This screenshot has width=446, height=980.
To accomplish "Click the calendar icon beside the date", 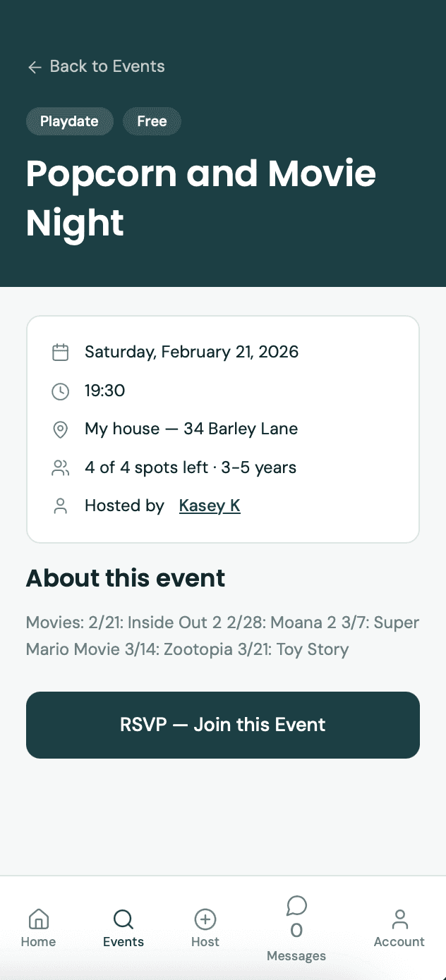I will (61, 352).
